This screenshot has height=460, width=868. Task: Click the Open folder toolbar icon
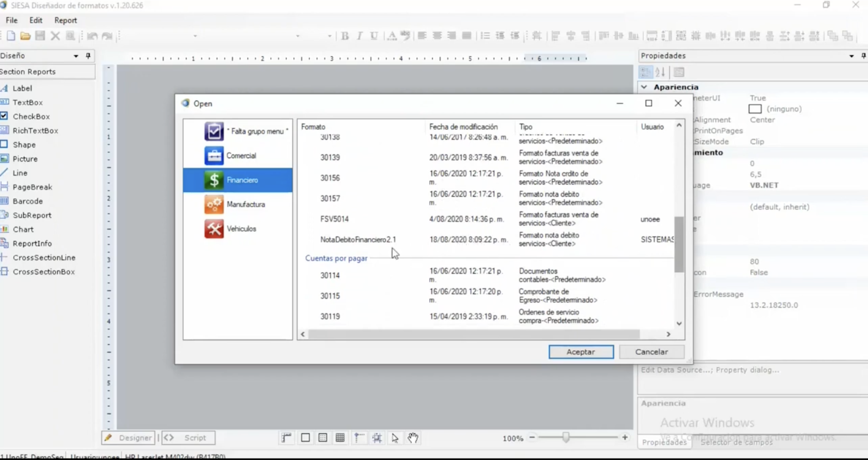pos(25,36)
